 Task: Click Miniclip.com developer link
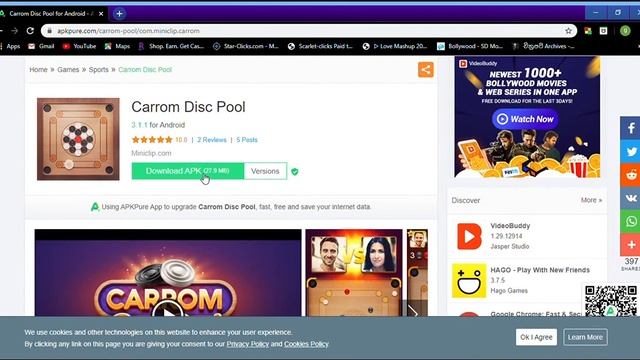151,153
